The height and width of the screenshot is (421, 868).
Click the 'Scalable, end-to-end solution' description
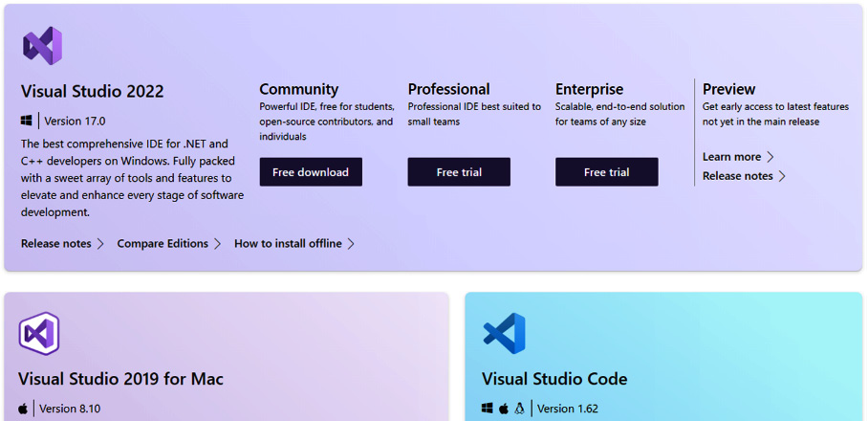pos(620,114)
